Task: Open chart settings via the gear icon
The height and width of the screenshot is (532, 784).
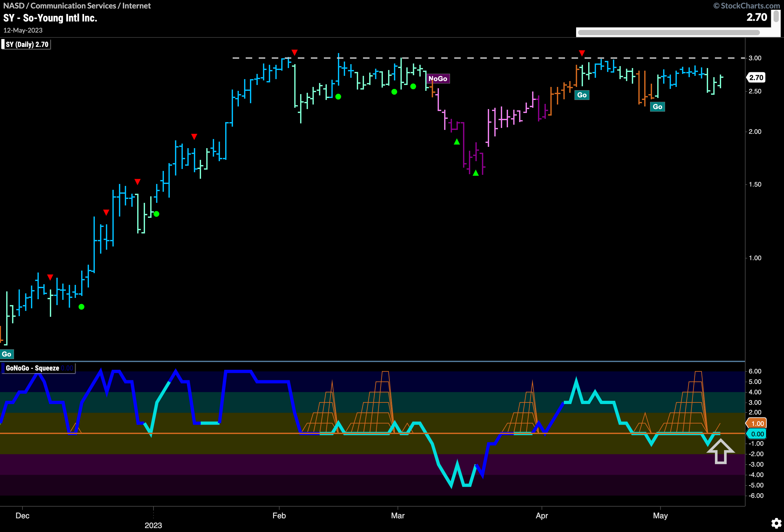Action: tap(776, 523)
